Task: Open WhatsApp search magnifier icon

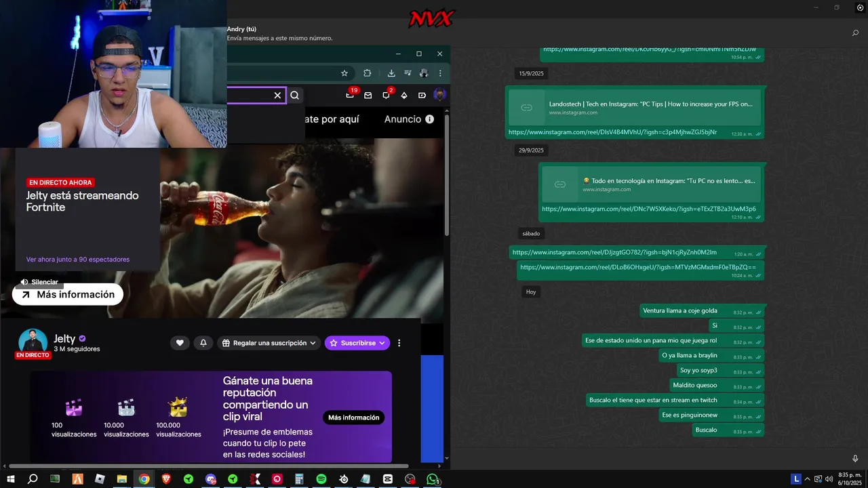Action: [x=855, y=33]
